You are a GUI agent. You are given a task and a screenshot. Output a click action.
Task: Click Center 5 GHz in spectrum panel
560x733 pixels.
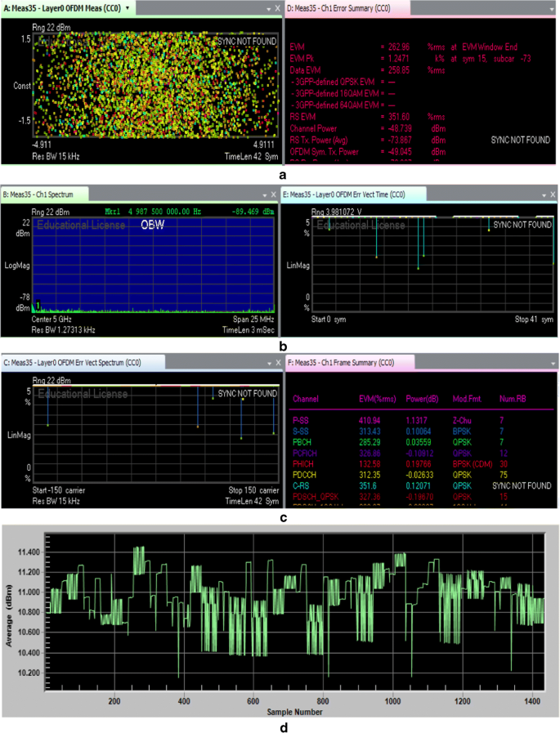52,320
